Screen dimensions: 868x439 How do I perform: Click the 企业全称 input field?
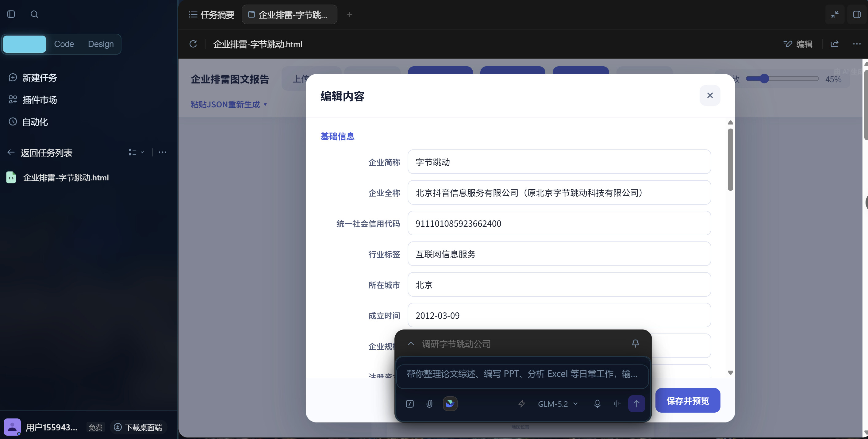pyautogui.click(x=559, y=192)
